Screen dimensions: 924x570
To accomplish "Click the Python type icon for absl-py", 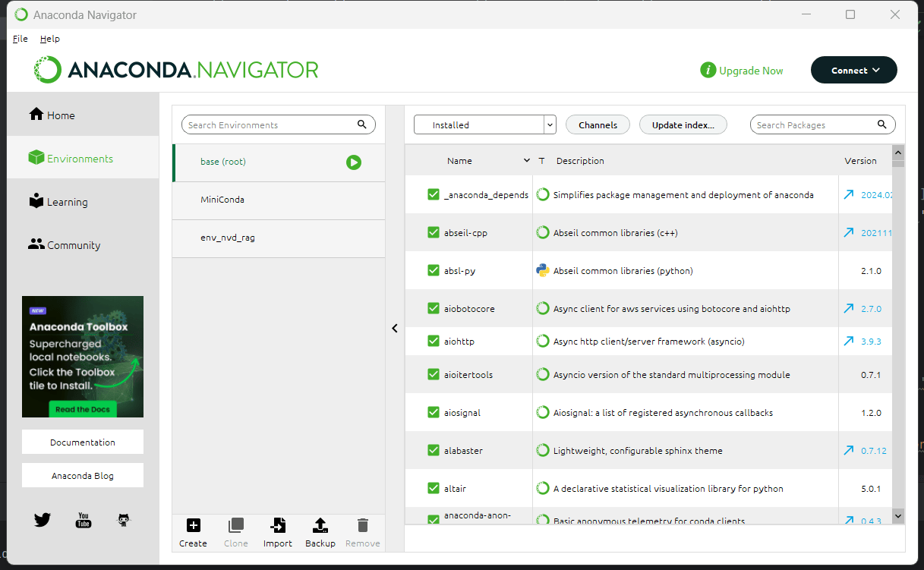I will [543, 270].
